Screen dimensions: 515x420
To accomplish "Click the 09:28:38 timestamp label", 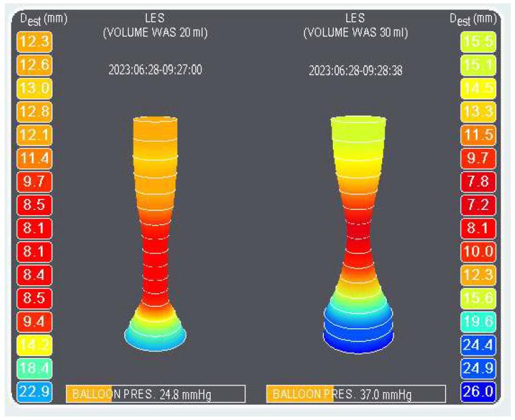I will point(356,70).
